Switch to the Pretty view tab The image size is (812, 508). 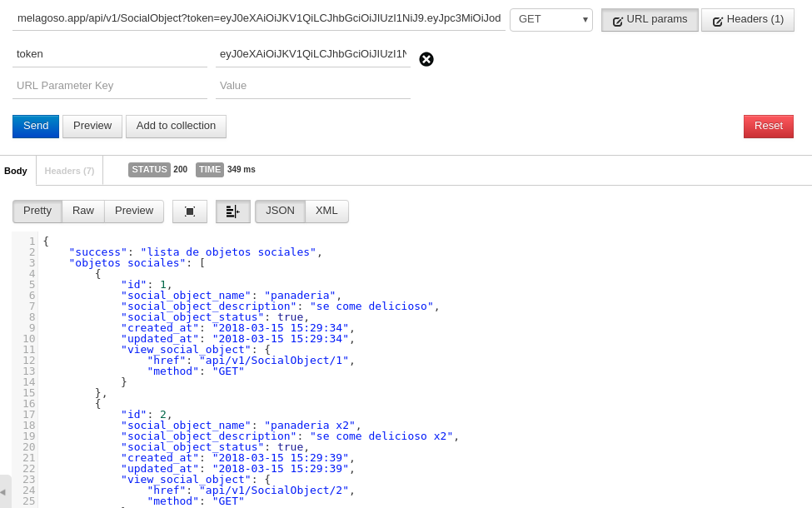37,211
